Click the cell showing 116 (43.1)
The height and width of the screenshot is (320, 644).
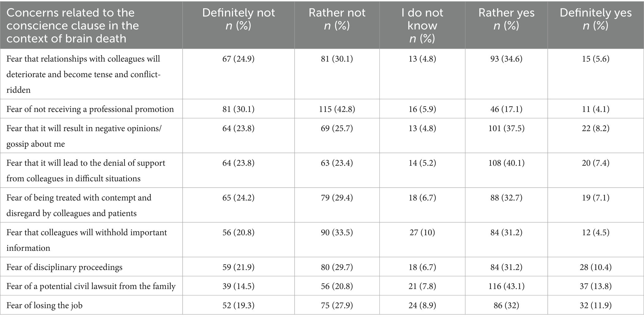click(506, 286)
